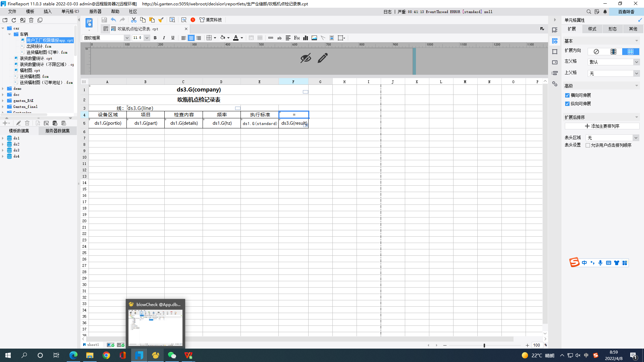
Task: Open the font name dropdown
Action: coord(127,38)
